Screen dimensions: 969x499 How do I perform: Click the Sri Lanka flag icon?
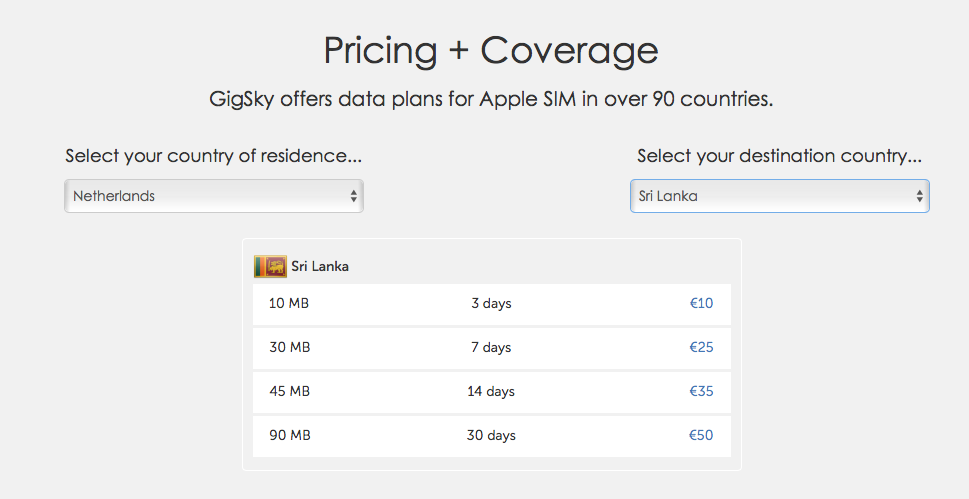click(x=270, y=267)
